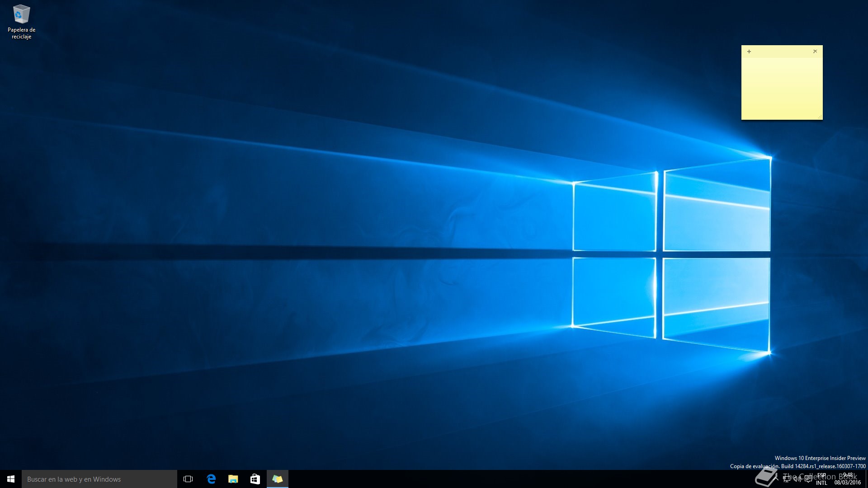868x488 pixels.
Task: Open File Explorer from the taskbar
Action: coord(233,479)
